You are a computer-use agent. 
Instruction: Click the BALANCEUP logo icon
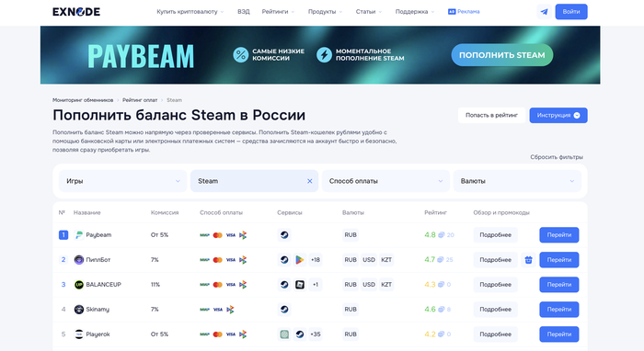pos(79,285)
